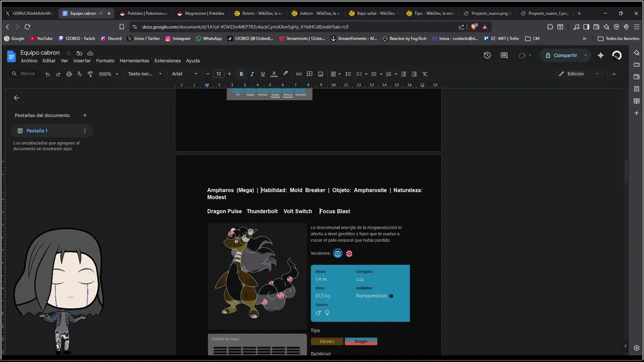Screen dimensions: 644x362
Task: Open the Todos los favoritos folder
Action: pos(619,38)
